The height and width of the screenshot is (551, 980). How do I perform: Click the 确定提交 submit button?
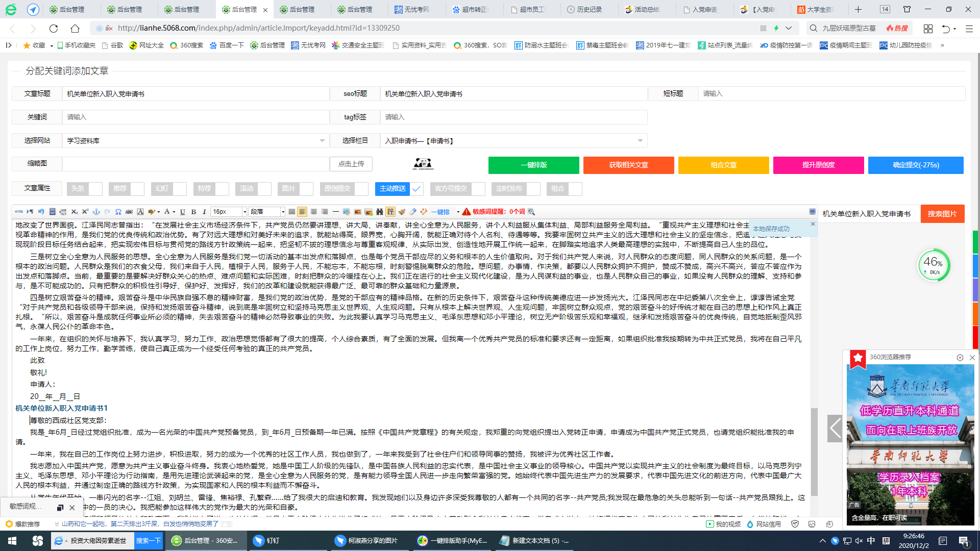[916, 165]
